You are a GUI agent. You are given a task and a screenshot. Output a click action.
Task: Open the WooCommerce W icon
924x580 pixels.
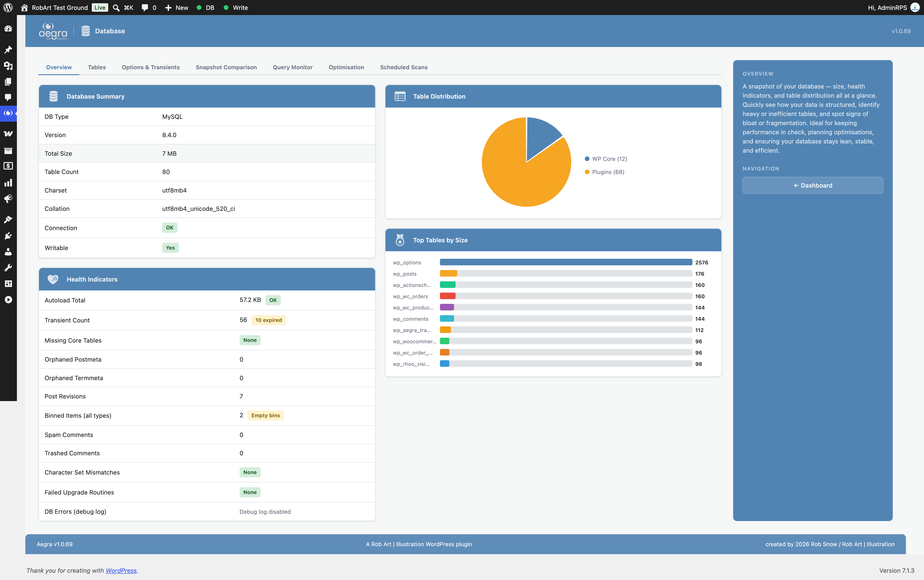click(8, 133)
